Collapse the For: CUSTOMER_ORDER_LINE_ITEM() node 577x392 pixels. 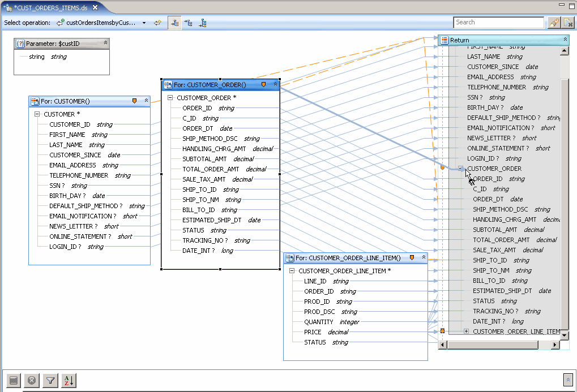pos(424,257)
